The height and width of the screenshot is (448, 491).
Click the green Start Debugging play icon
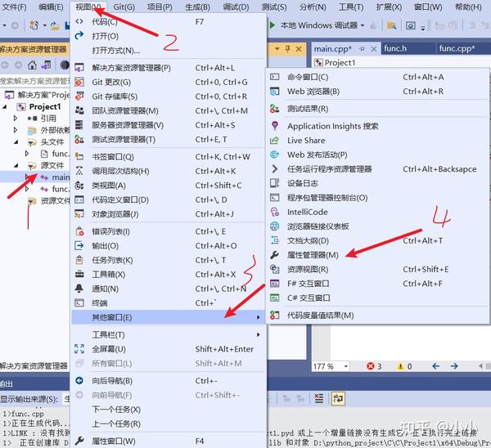273,25
